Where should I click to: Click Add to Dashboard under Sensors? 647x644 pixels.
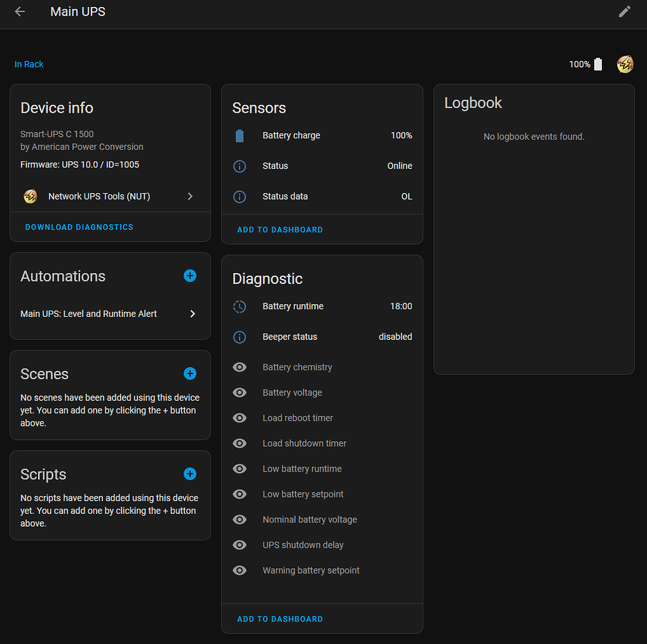[x=280, y=230]
